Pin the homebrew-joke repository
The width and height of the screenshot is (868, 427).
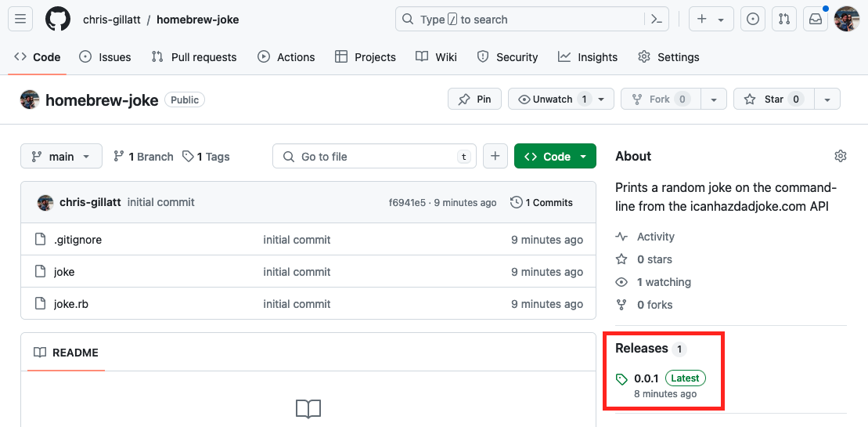tap(474, 100)
